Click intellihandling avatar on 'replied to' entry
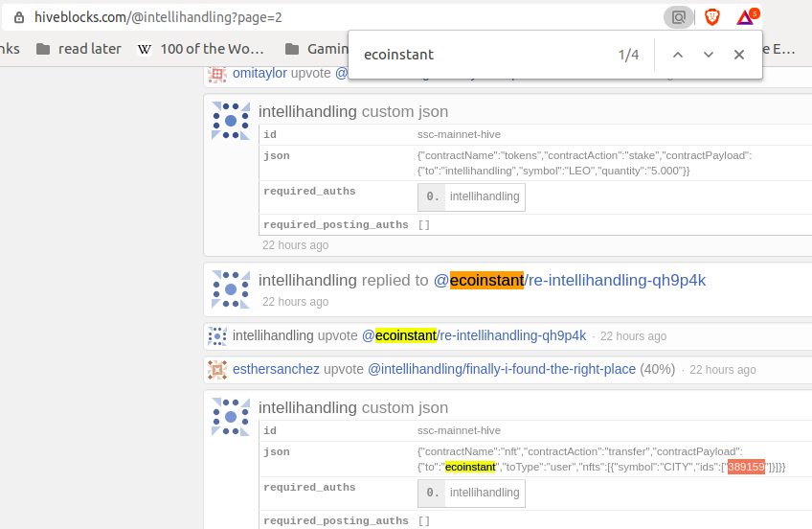This screenshot has width=812, height=529. pyautogui.click(x=231, y=289)
